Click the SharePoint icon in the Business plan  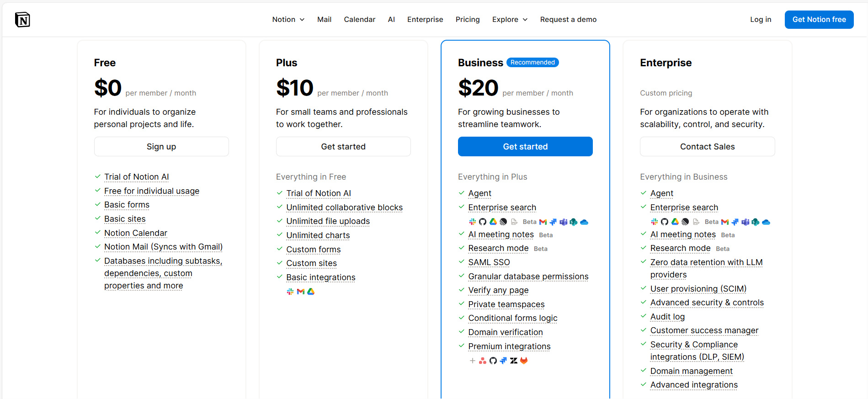point(574,222)
